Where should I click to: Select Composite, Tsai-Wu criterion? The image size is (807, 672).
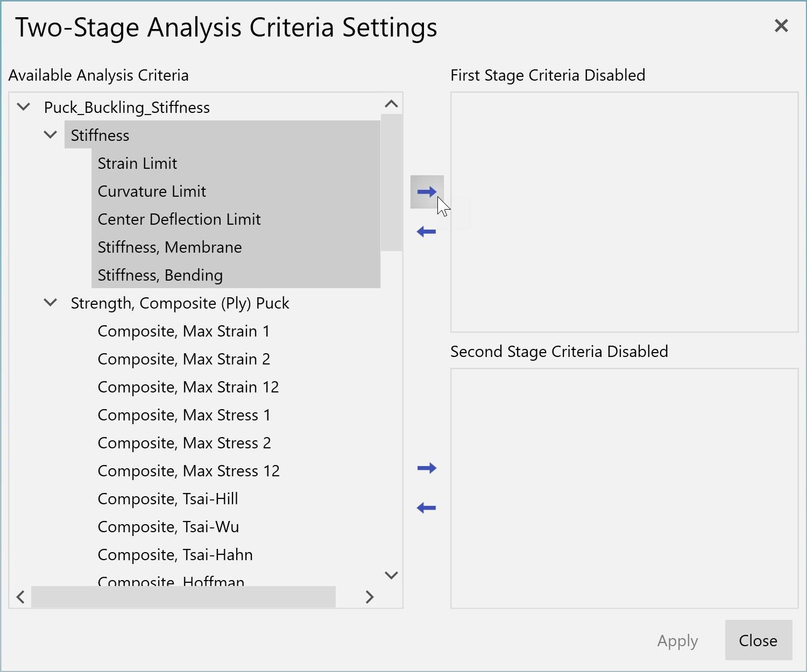coord(168,527)
